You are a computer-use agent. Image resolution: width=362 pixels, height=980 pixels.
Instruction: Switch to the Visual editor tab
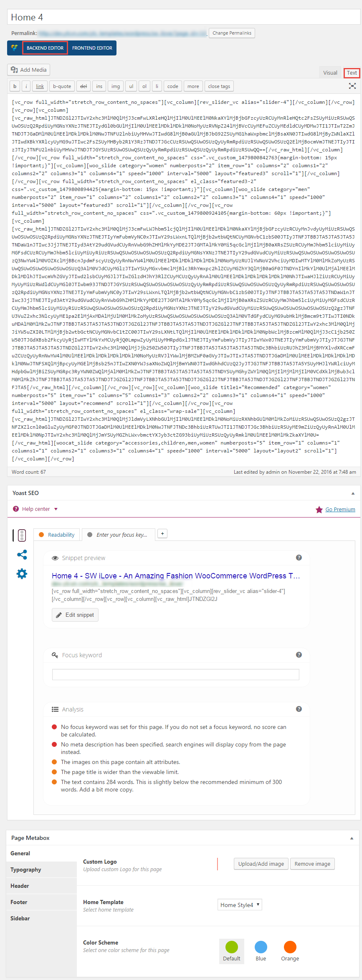point(330,73)
